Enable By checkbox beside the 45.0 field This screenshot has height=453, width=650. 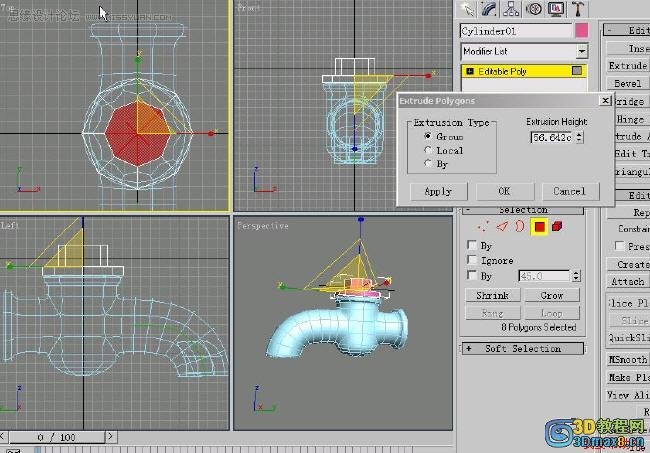[x=471, y=275]
